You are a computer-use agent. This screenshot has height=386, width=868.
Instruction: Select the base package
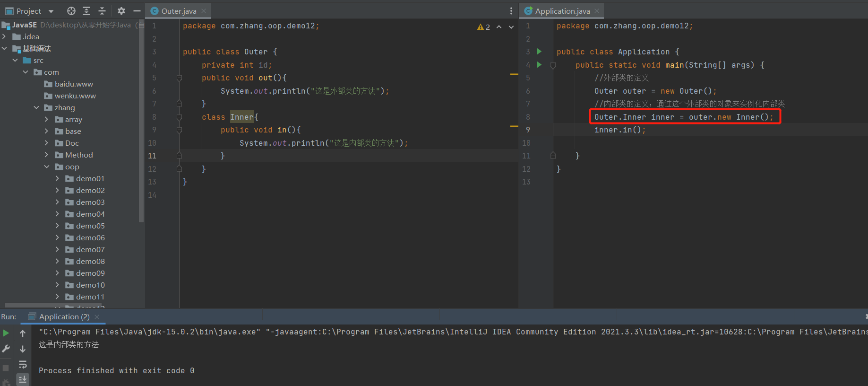[x=73, y=131]
